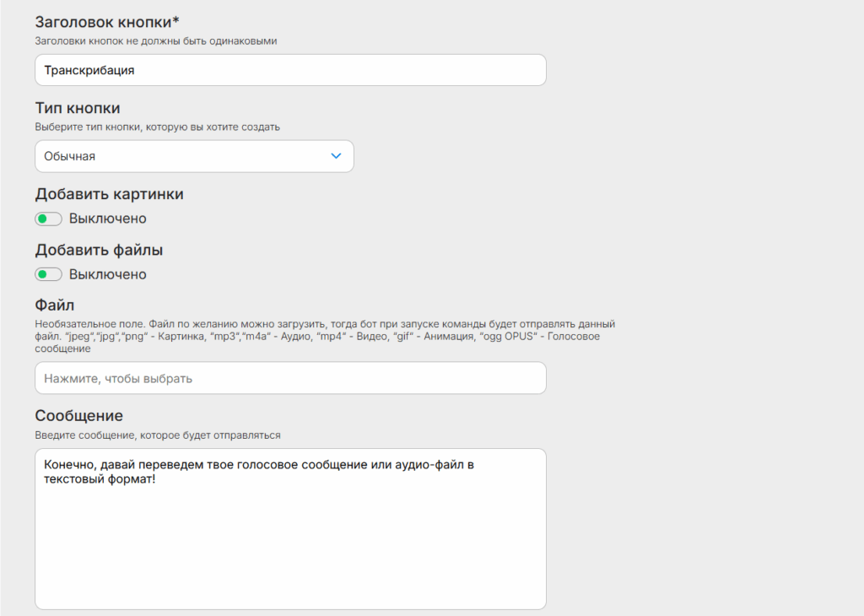Viewport: 864px width, 616px height.
Task: Toggle the Добавить файлы switch
Action: 48,274
